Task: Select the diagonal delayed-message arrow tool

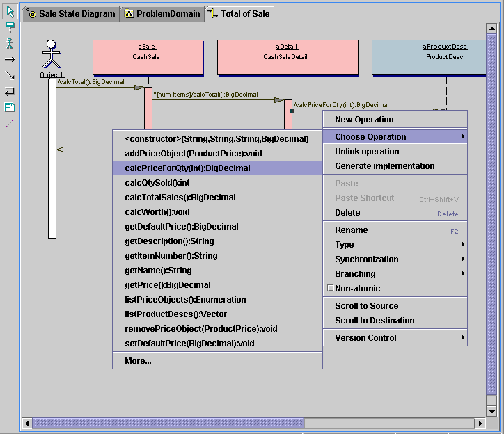Action: pyautogui.click(x=10, y=75)
